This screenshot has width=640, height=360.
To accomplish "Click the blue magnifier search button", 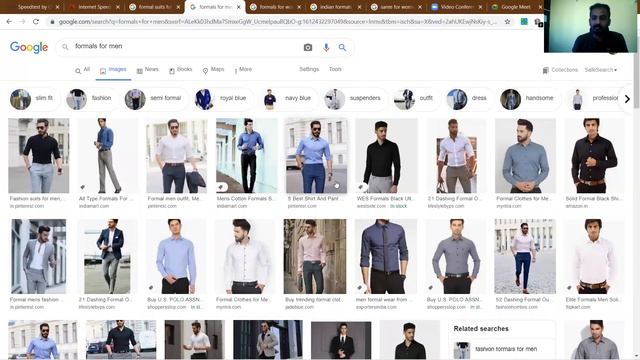I will point(342,47).
